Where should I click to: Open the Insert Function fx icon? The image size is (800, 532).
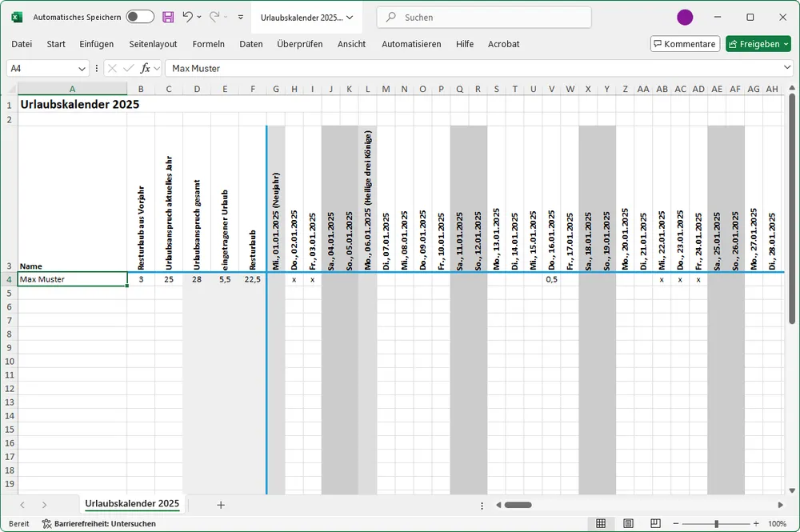145,68
